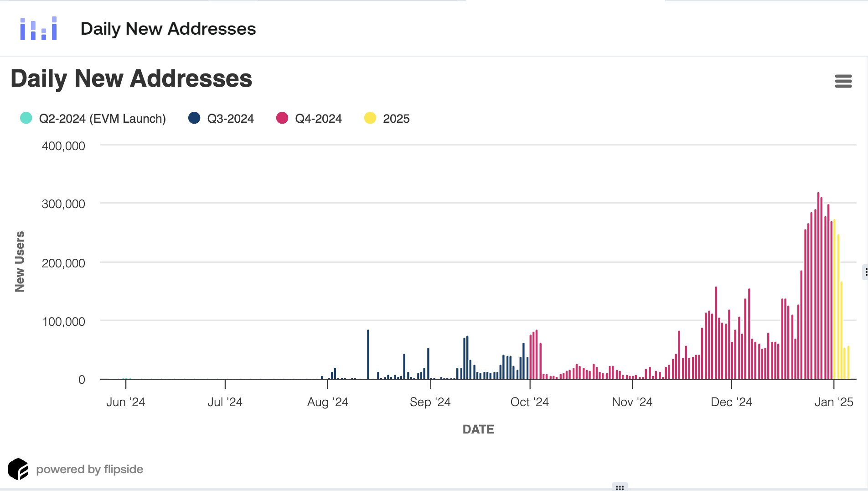Click the tall navy bar in mid-August
This screenshot has height=491, width=868.
click(x=368, y=356)
